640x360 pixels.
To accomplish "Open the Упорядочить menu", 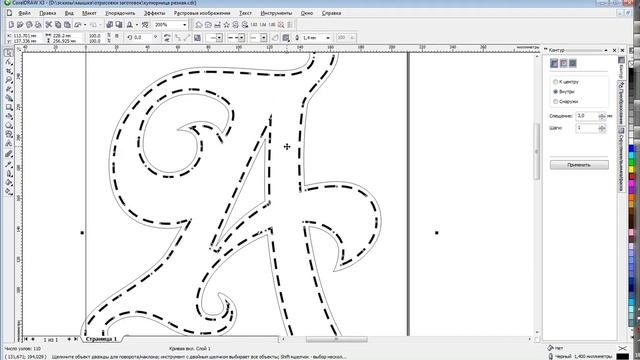I will tap(120, 13).
